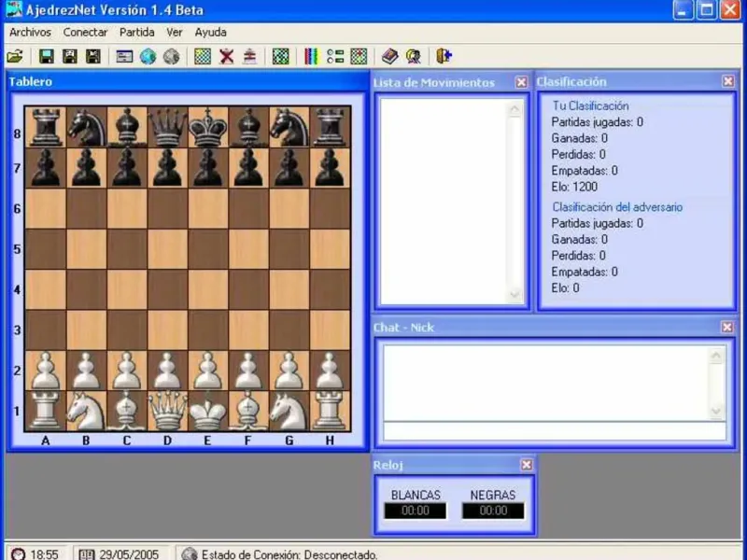Click the calendar icon in the status bar
747x560 pixels.
[87, 554]
